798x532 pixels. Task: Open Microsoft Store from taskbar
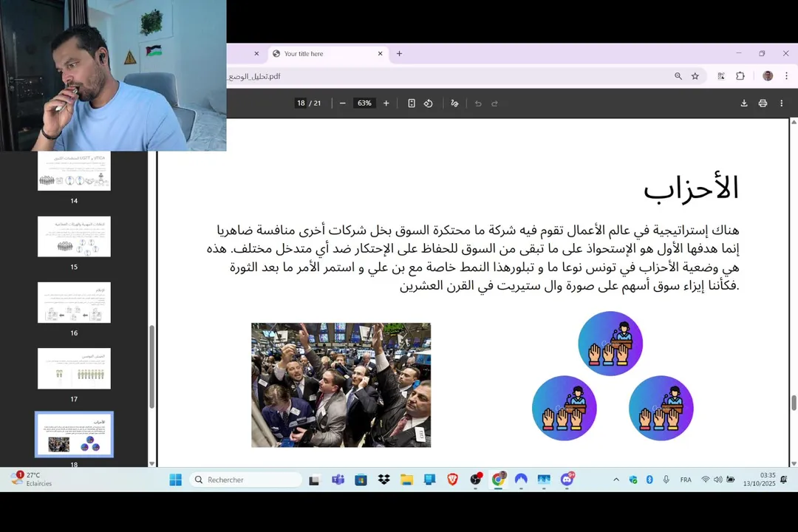361,480
